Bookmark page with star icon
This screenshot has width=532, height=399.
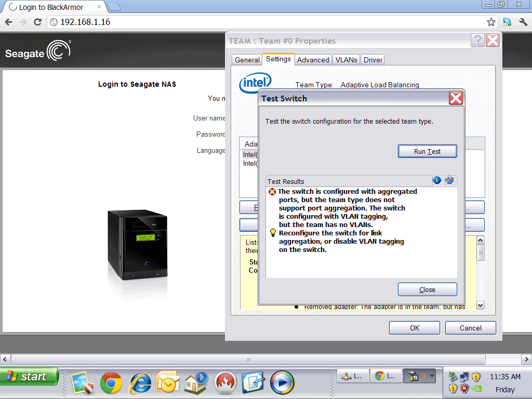(x=490, y=22)
